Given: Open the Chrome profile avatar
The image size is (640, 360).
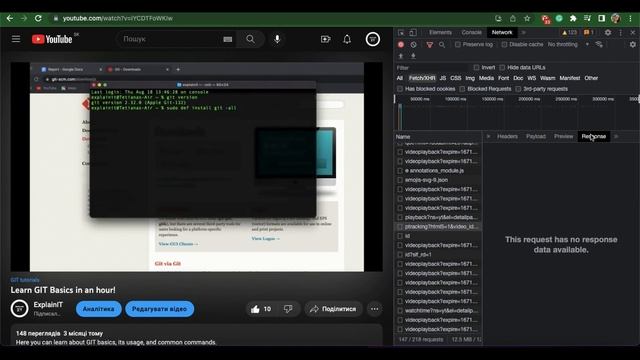Looking at the screenshot, I should [x=616, y=18].
